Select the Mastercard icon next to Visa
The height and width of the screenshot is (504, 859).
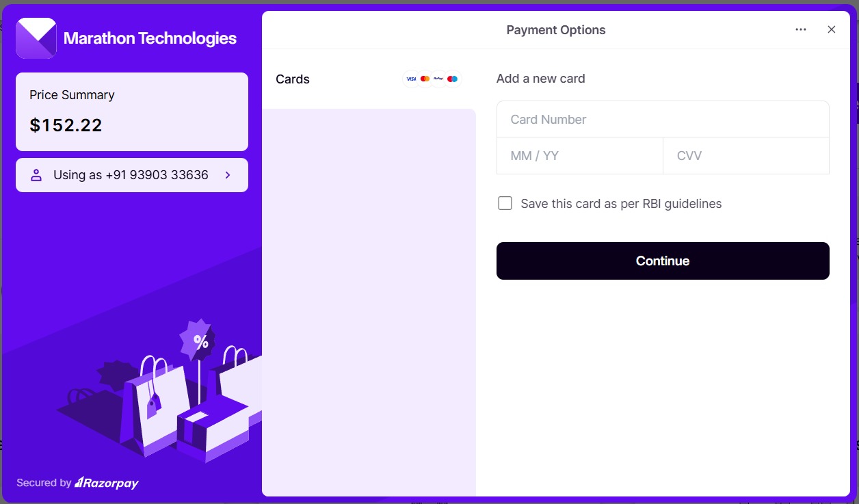click(x=425, y=79)
